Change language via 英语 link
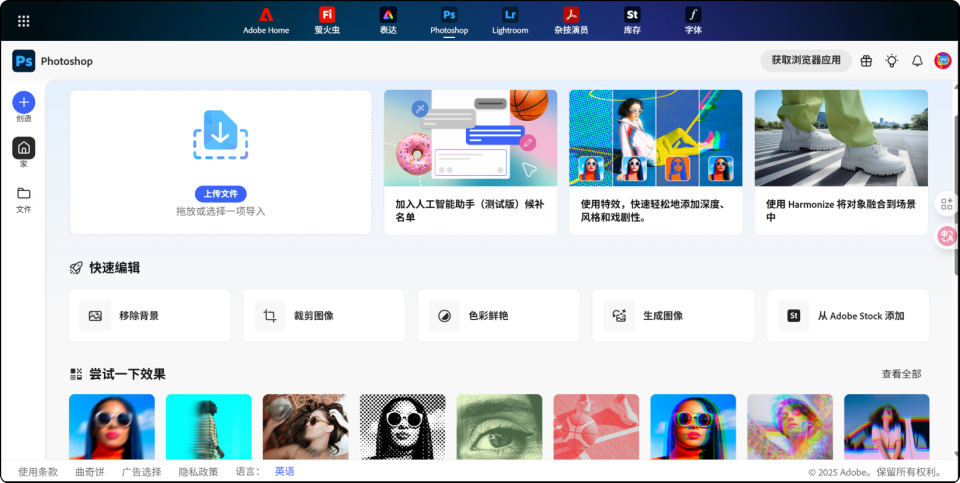960x483 pixels. click(285, 471)
